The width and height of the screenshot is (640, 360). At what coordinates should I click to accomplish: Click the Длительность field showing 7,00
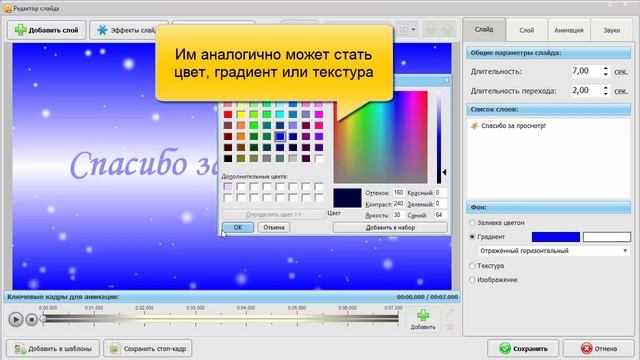point(586,71)
